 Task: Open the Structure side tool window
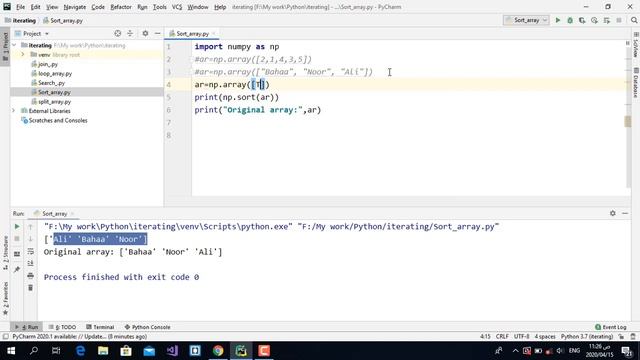[5, 252]
